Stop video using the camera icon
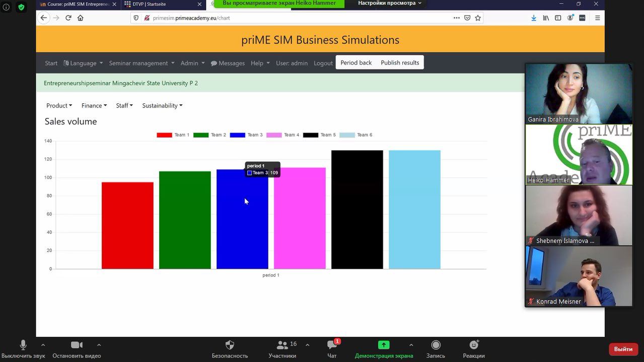644x362 pixels. (77, 345)
